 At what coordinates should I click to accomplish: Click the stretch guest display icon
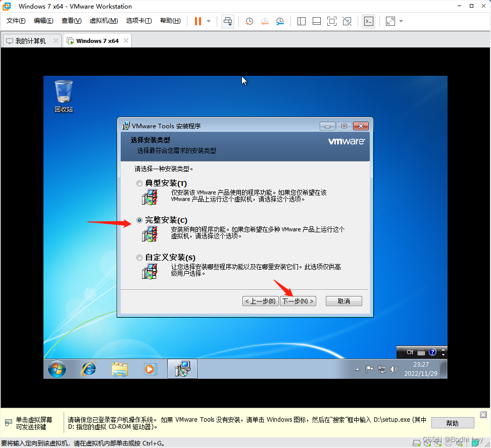(x=390, y=21)
